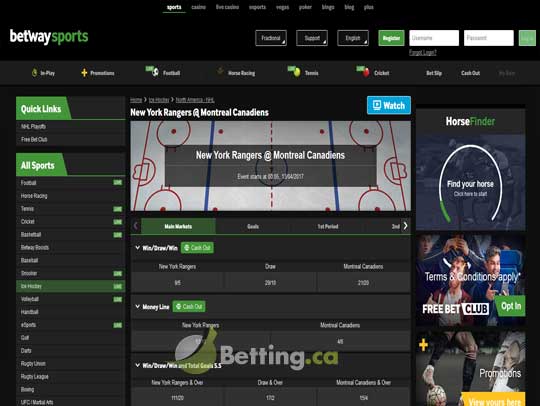Image resolution: width=540 pixels, height=406 pixels.
Task: Select Rugby Union in All Sports list
Action: pyautogui.click(x=71, y=364)
